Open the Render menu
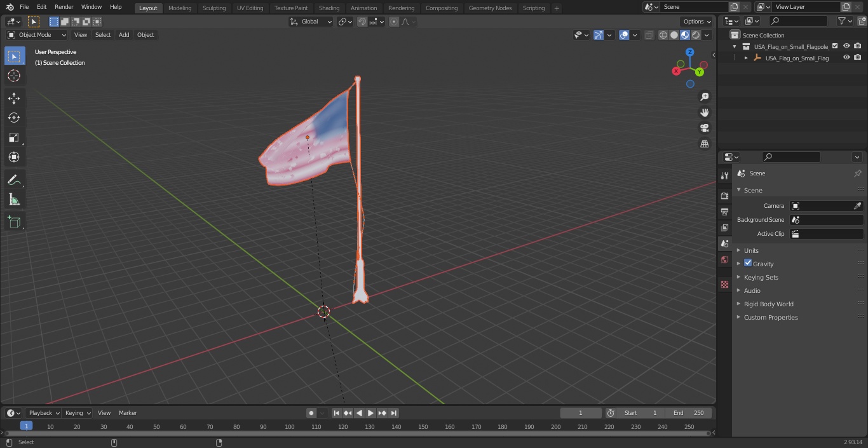This screenshot has height=448, width=868. click(64, 7)
